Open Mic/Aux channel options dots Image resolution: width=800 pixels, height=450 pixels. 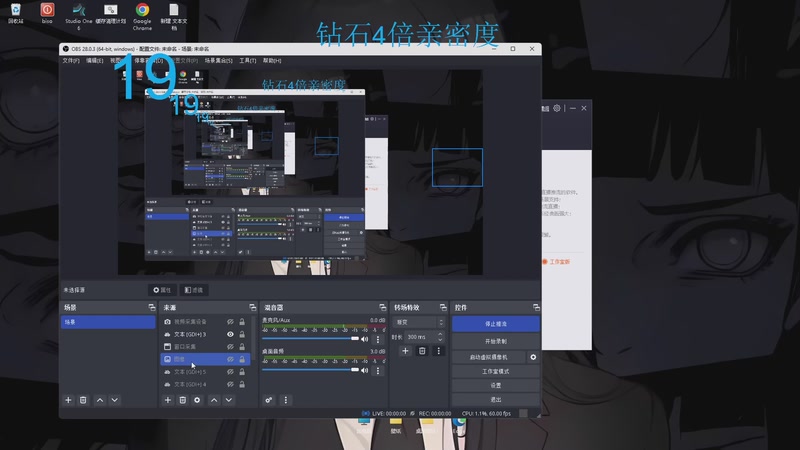[x=378, y=339]
